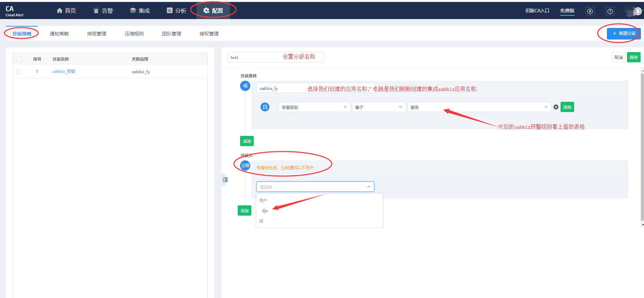Click the 新建分派 button
Screen dimensions: 644x298
[624, 33]
